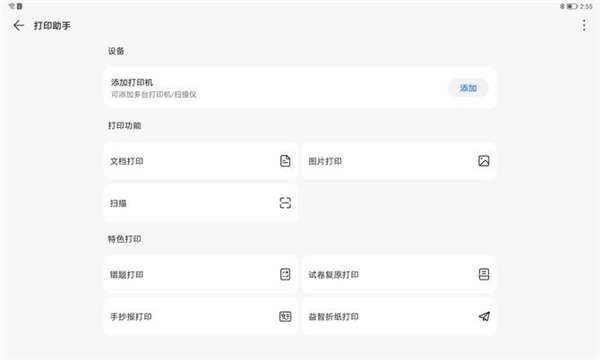Open 试卷复原打印 feature

[399, 274]
